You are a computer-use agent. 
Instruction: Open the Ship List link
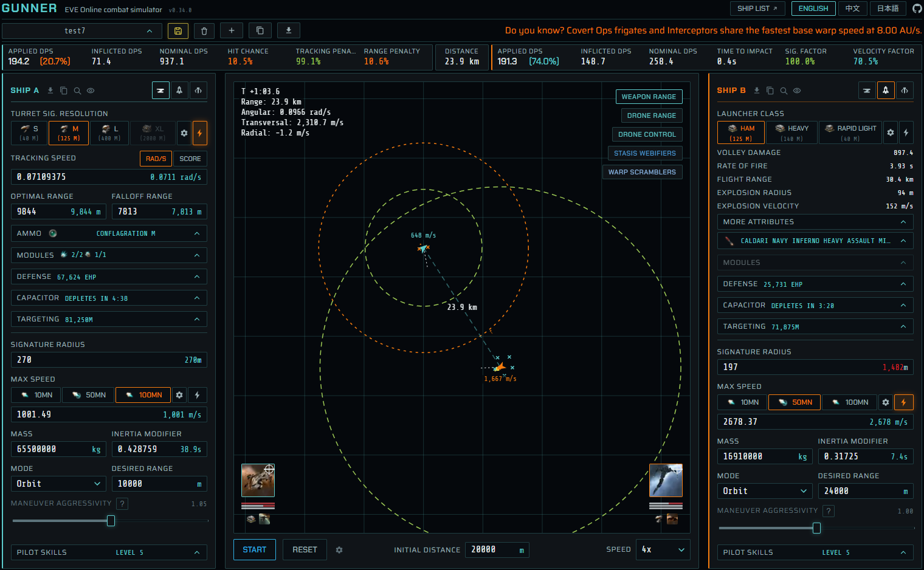click(x=757, y=9)
